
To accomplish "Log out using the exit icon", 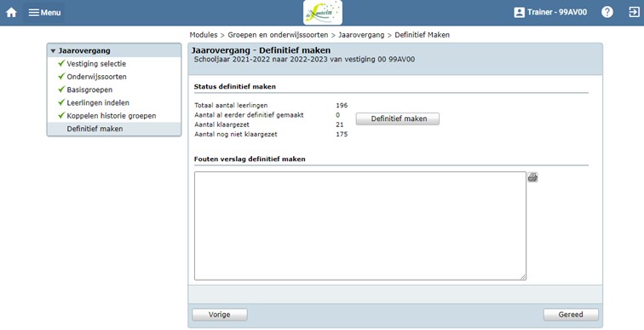I will [634, 12].
